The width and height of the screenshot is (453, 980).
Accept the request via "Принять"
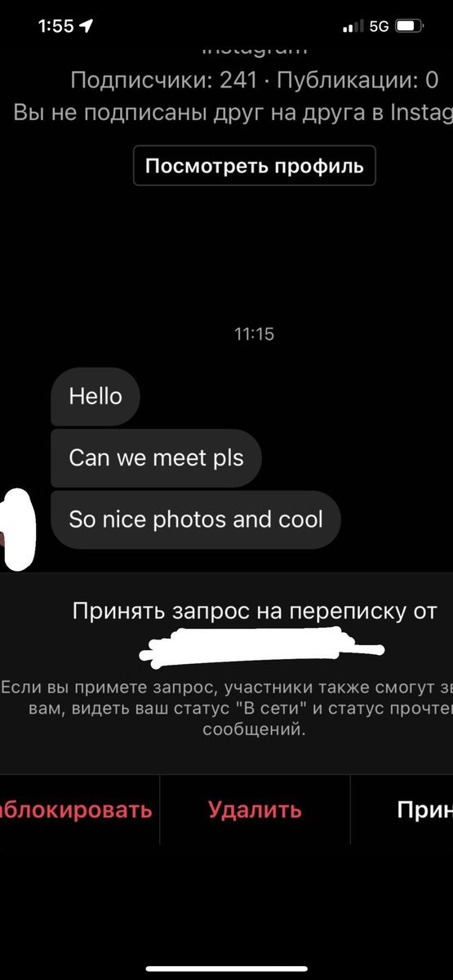pos(424,809)
